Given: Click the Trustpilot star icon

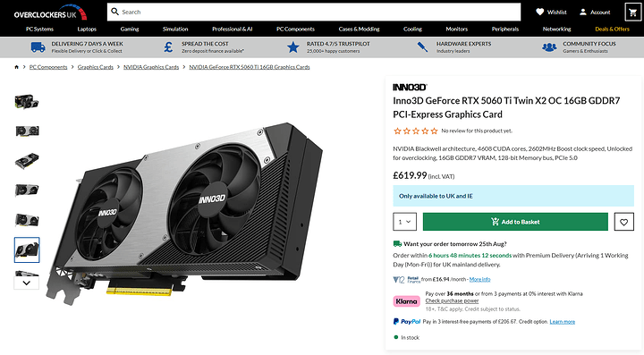Looking at the screenshot, I should [292, 47].
